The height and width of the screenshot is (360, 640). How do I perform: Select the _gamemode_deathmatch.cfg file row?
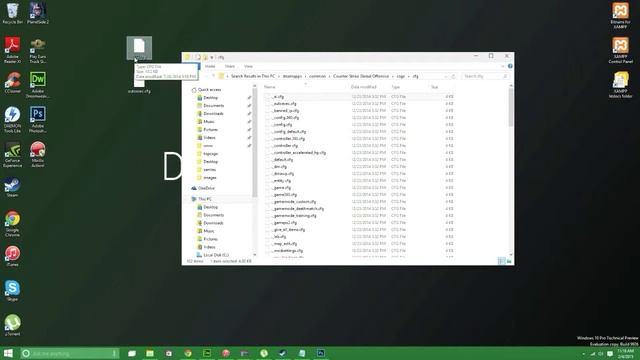pyautogui.click(x=359, y=209)
